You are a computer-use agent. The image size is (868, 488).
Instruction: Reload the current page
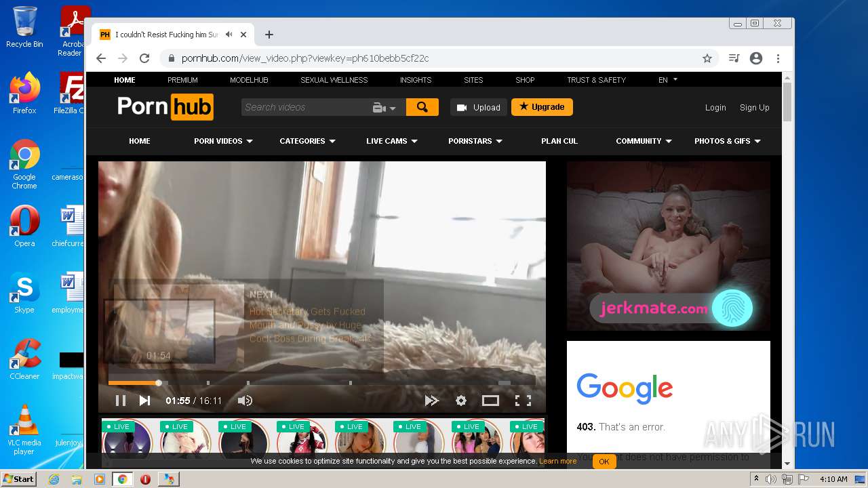(144, 58)
